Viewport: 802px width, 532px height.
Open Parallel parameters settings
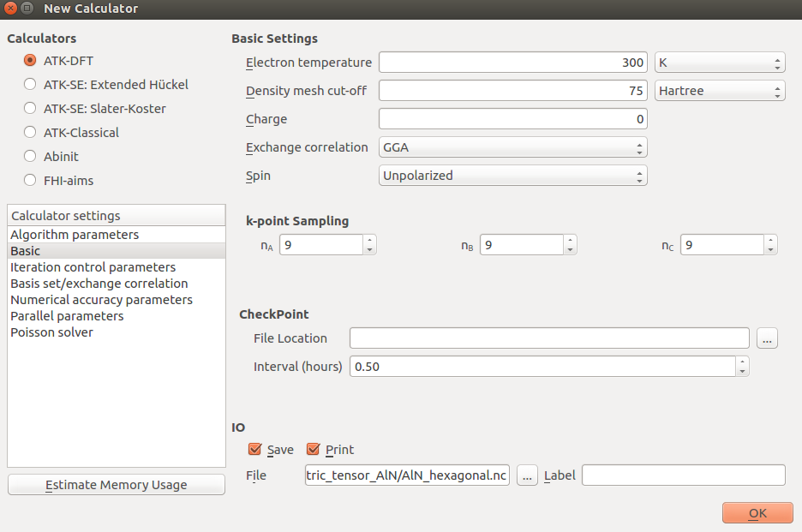117,316
